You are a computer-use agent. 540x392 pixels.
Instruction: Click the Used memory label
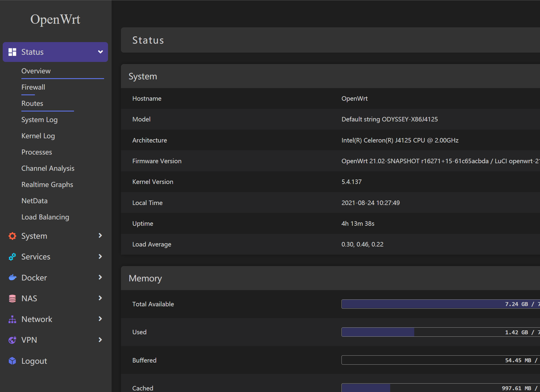pyautogui.click(x=139, y=332)
